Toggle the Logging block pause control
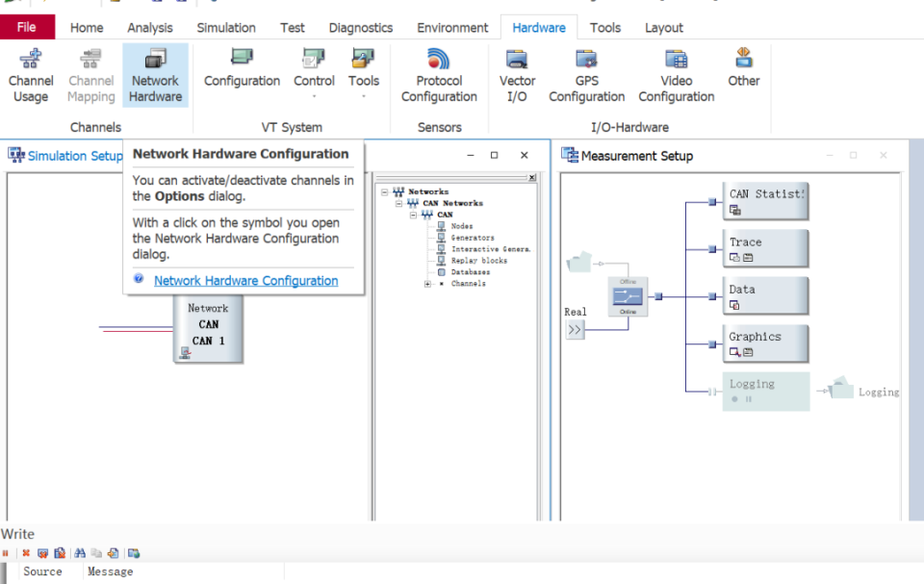This screenshot has width=924, height=584. pyautogui.click(x=748, y=399)
